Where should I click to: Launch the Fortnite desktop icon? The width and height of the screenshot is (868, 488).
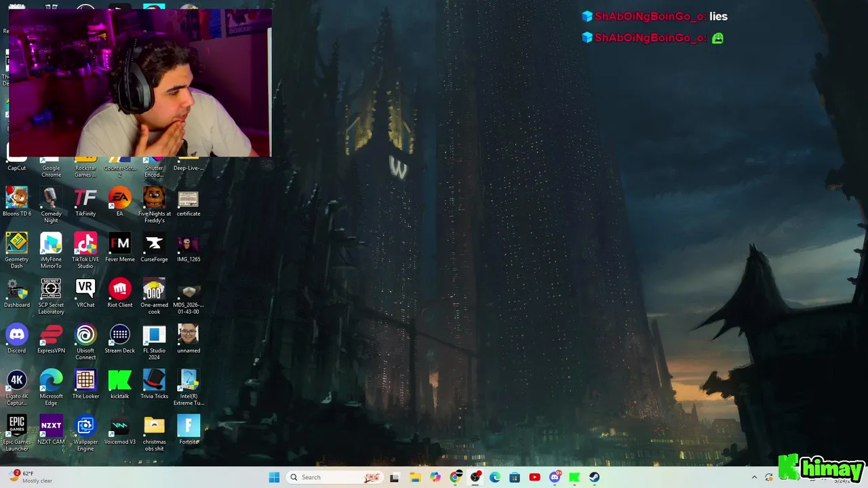[x=189, y=426]
